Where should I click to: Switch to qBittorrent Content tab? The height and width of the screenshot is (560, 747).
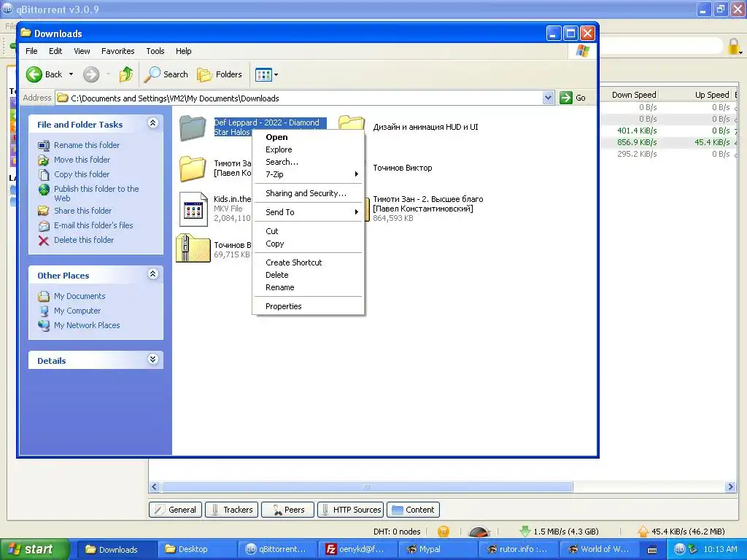413,510
